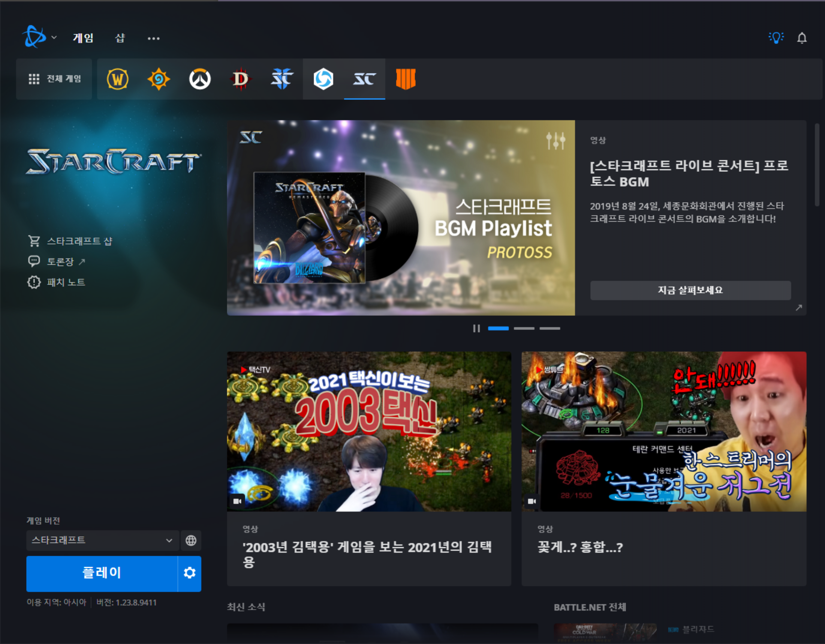Open the notifications bell icon
Viewport: 825px width, 644px height.
click(801, 38)
